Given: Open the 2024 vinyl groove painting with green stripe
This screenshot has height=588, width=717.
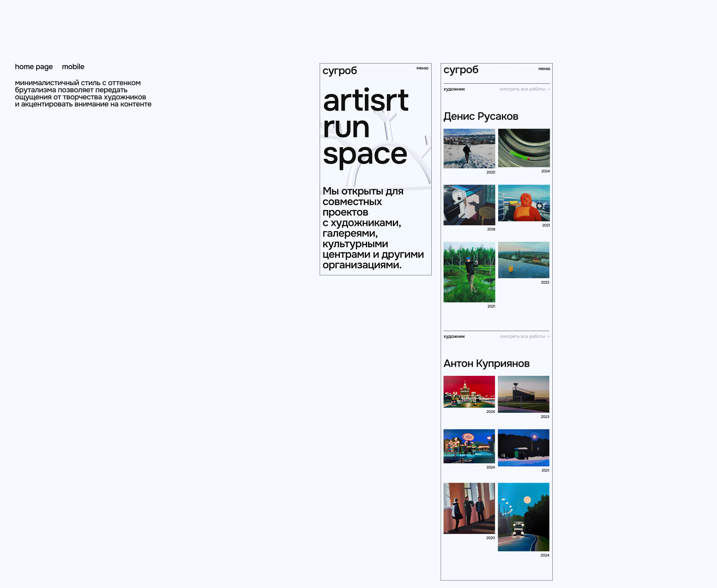Looking at the screenshot, I should pyautogui.click(x=524, y=148).
